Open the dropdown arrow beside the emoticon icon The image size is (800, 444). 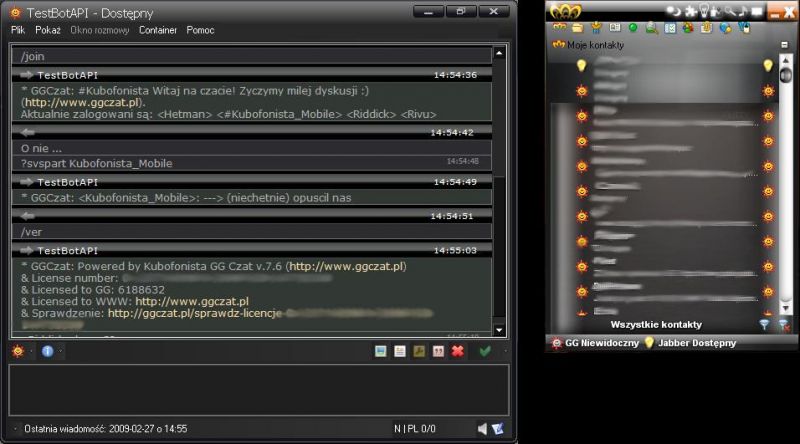click(31, 351)
